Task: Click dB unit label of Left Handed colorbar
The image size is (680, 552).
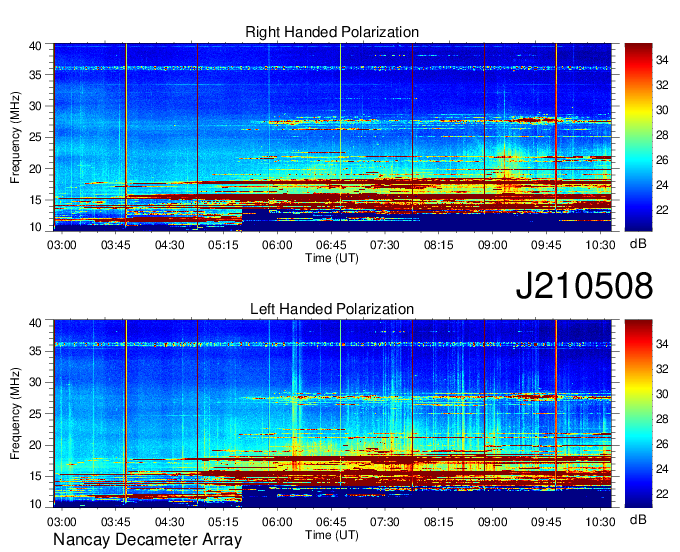Action: 638,519
